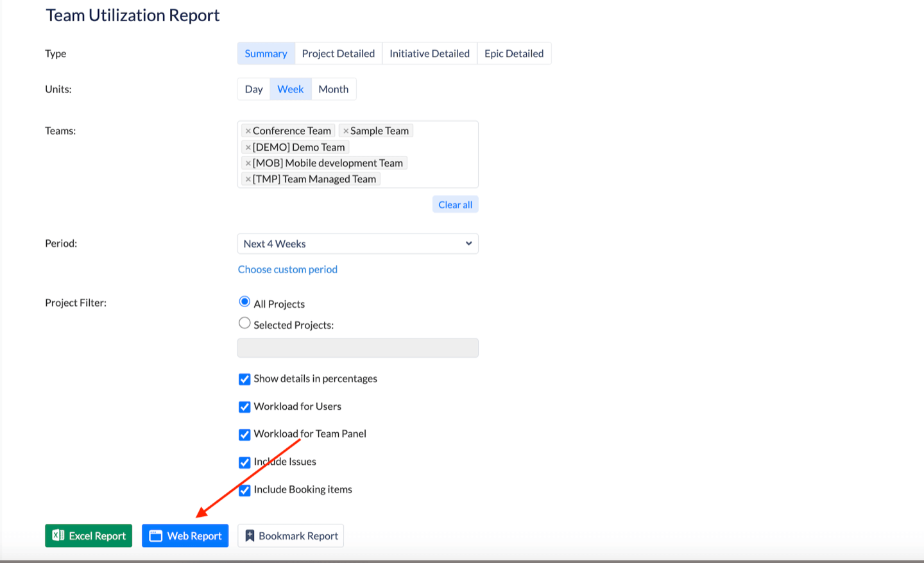
Task: Set units to Week
Action: click(290, 89)
